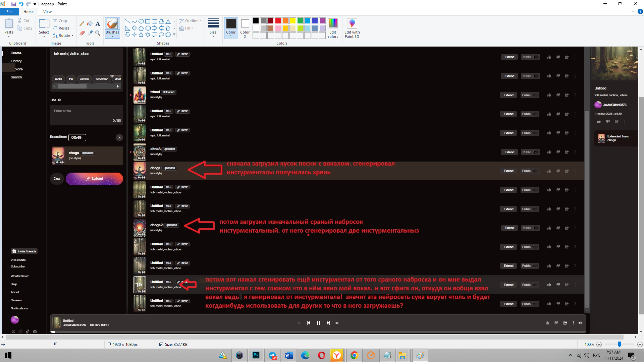
Task: Select Color 1 box
Action: pyautogui.click(x=231, y=28)
